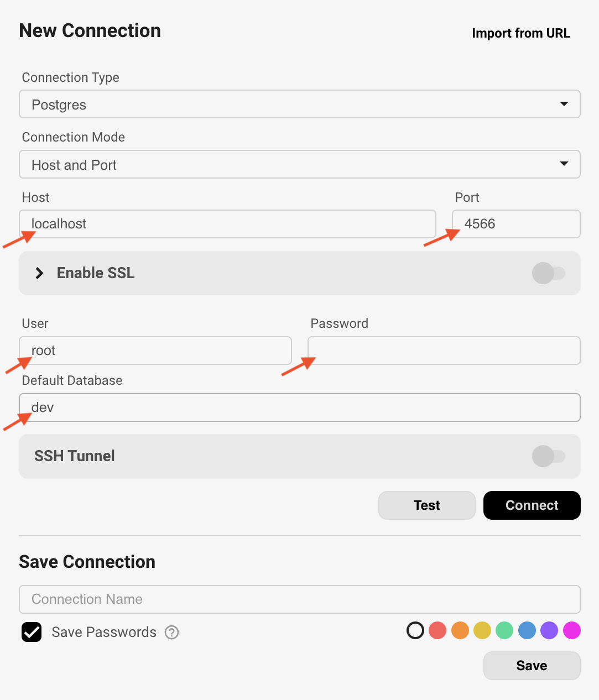
Task: Open the Connection Type dropdown
Action: (300, 104)
